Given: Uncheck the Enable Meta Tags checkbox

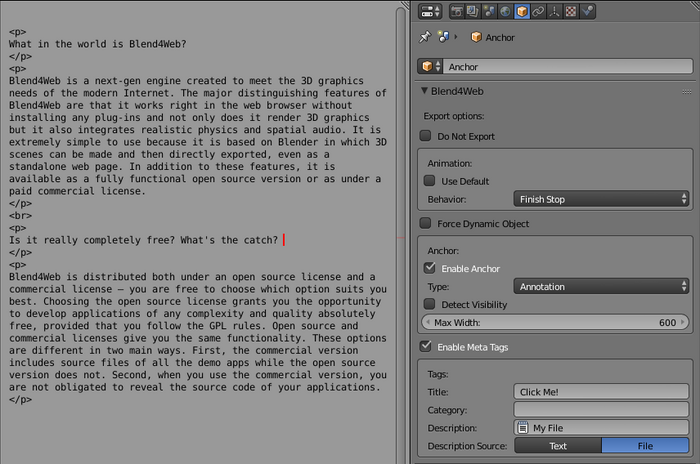Looking at the screenshot, I should [x=425, y=346].
